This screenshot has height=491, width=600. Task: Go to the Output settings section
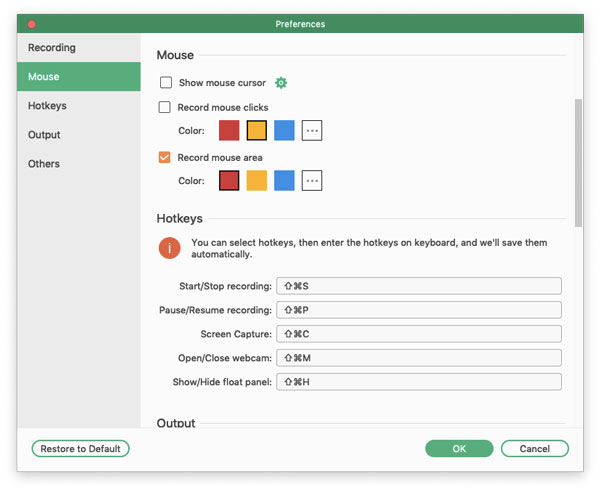click(x=44, y=135)
